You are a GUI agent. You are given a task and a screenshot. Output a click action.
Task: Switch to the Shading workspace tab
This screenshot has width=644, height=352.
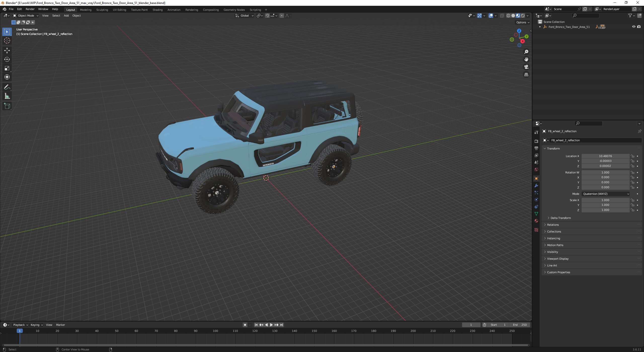pos(157,10)
